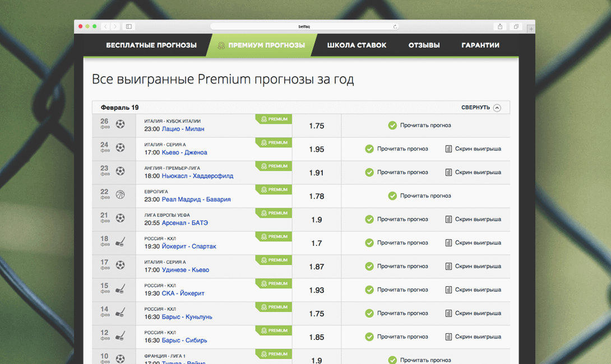
Task: View win screenshot for Ньюкасл - Хаддерсфилд
Action: pos(473,172)
